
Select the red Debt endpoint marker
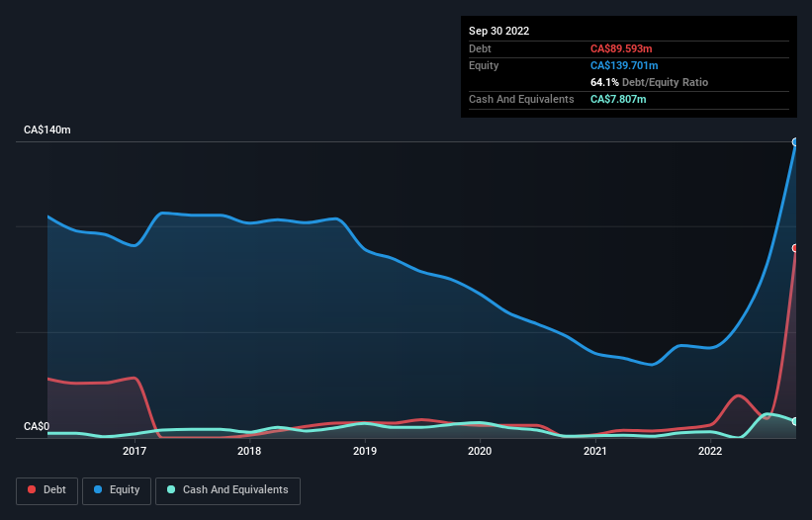click(x=795, y=248)
